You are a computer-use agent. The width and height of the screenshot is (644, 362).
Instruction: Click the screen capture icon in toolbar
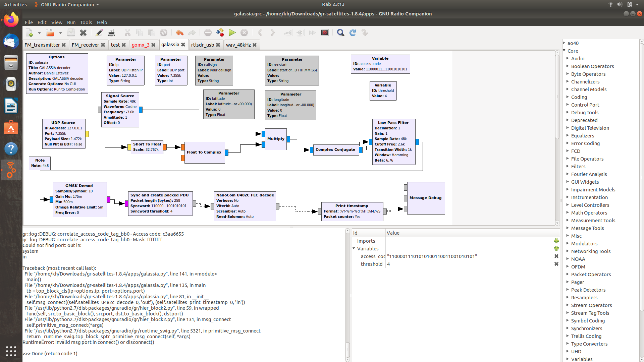click(x=324, y=33)
